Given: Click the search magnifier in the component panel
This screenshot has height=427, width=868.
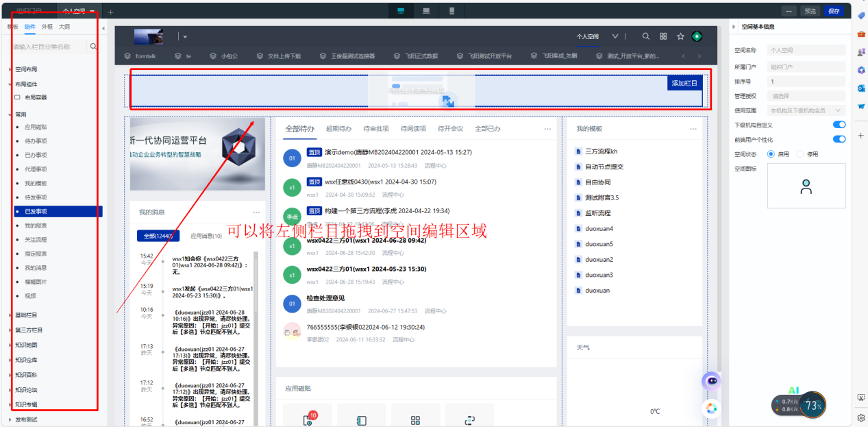Looking at the screenshot, I should coord(93,47).
